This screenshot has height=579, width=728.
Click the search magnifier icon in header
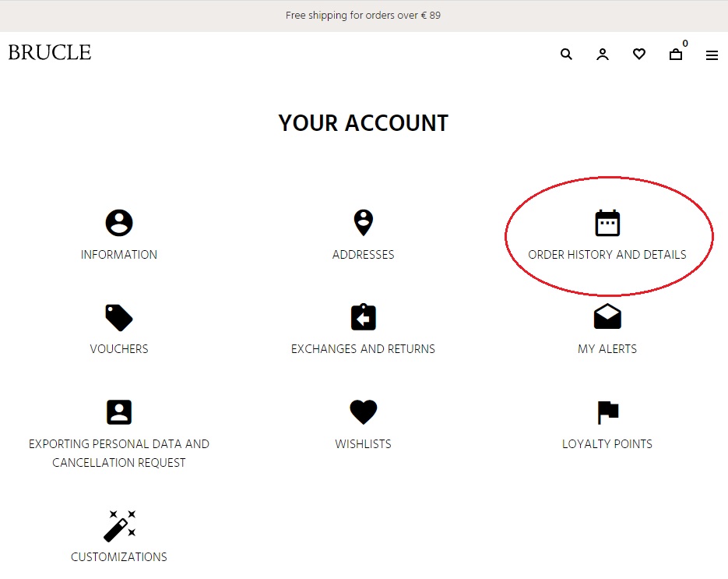click(x=566, y=55)
